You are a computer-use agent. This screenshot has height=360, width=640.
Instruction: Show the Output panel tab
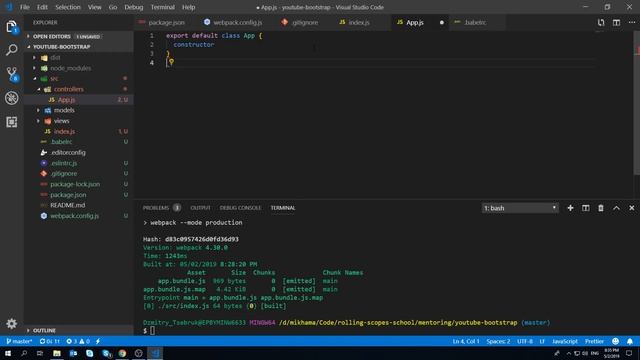pos(200,208)
